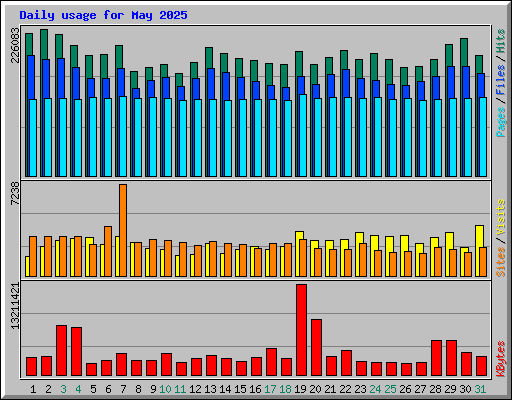This screenshot has height=400, width=512.
Task: Select the yellow Visits bar for day 19
Action: 299,254
